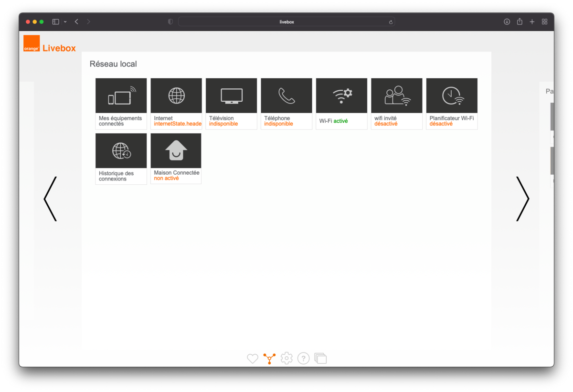Screen dimensions: 573x392
Task: Click the Wi-Fi activé label
Action: coord(334,121)
